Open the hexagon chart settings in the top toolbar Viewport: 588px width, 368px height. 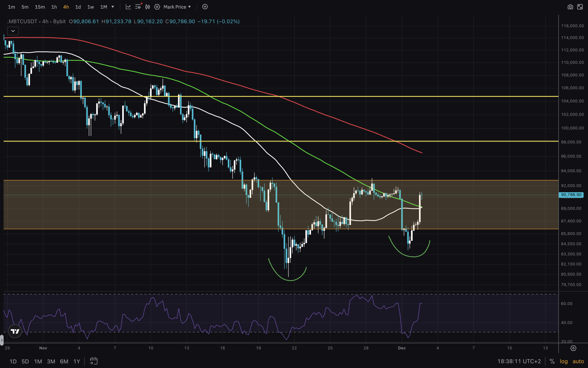pyautogui.click(x=157, y=7)
